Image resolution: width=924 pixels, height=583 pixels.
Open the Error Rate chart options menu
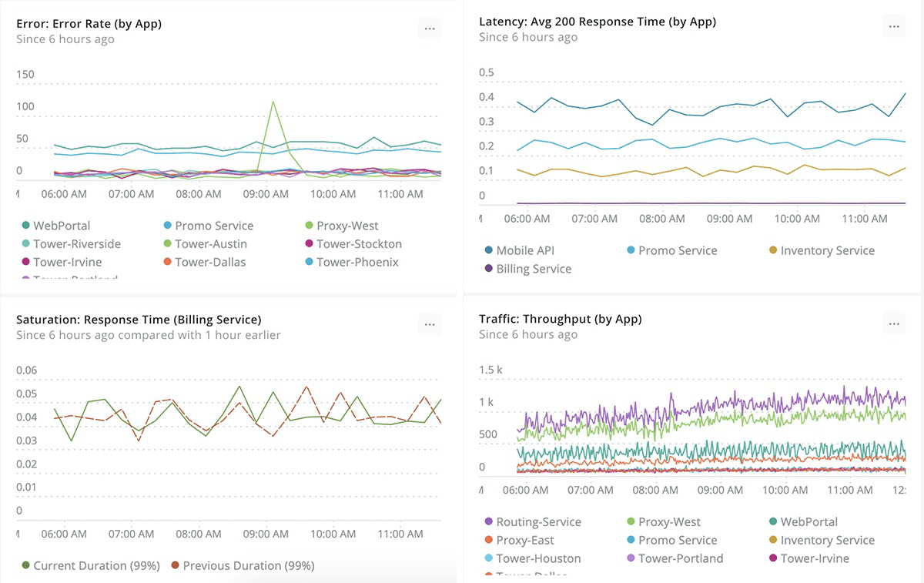point(430,28)
